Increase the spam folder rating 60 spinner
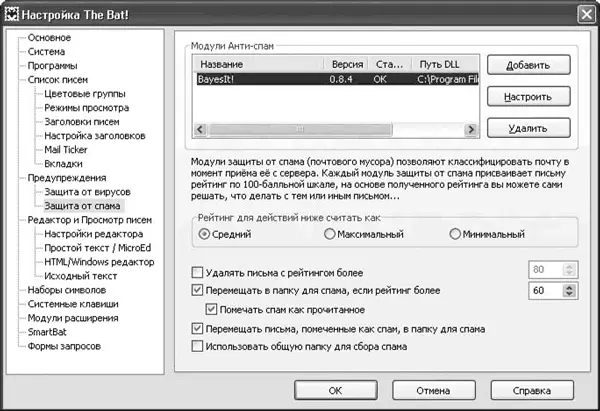This screenshot has height=411, width=600. (569, 287)
